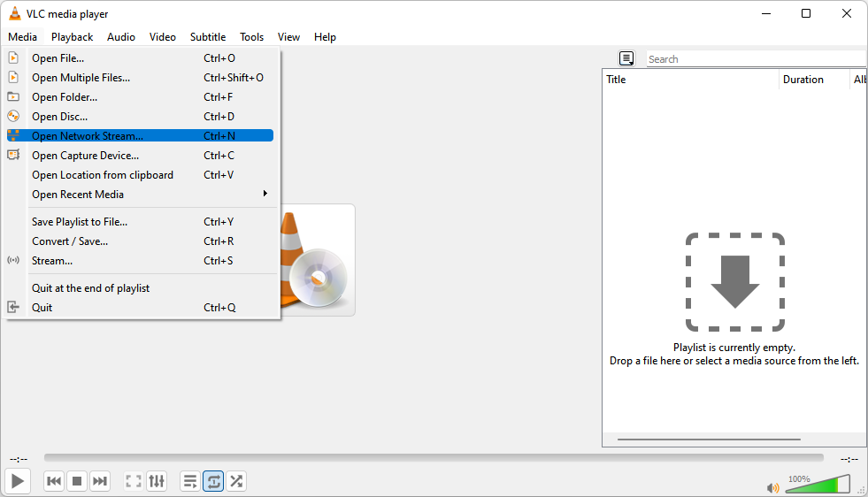The width and height of the screenshot is (868, 497).
Task: Click the Open Network Stream icon
Action: tap(13, 135)
